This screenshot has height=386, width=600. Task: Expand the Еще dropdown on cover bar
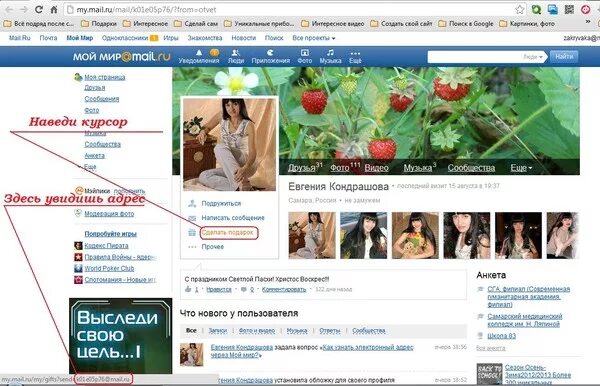(521, 168)
